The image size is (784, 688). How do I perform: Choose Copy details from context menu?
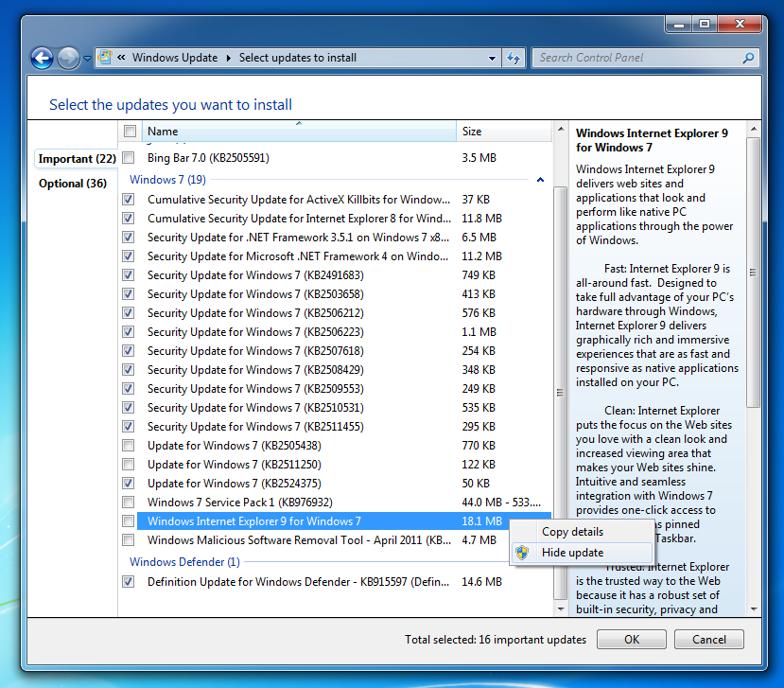[x=582, y=532]
